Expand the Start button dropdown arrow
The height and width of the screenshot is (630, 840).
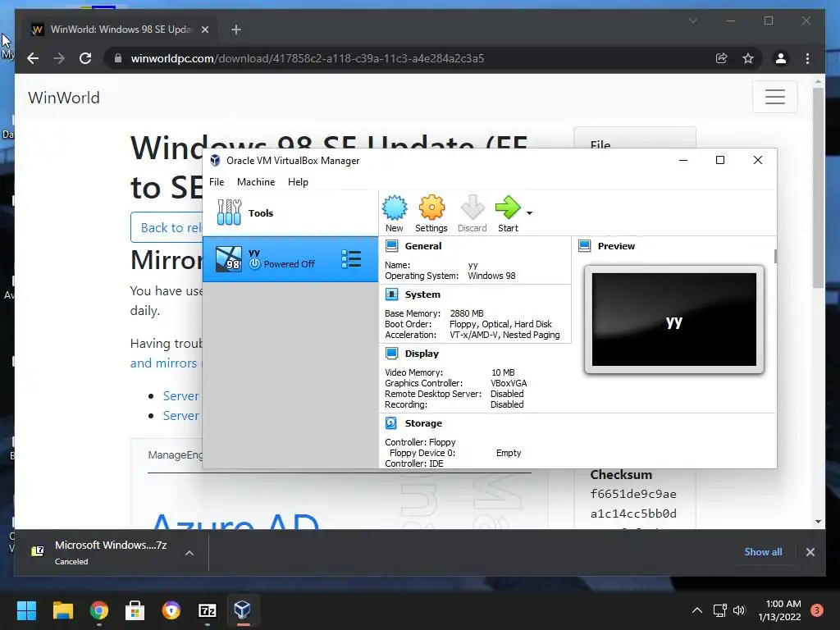point(529,213)
